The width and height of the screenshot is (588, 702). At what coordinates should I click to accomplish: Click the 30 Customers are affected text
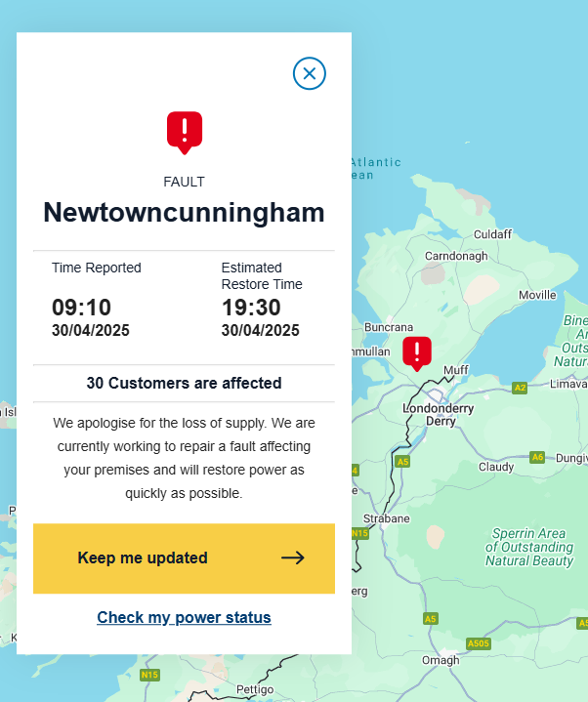[184, 383]
